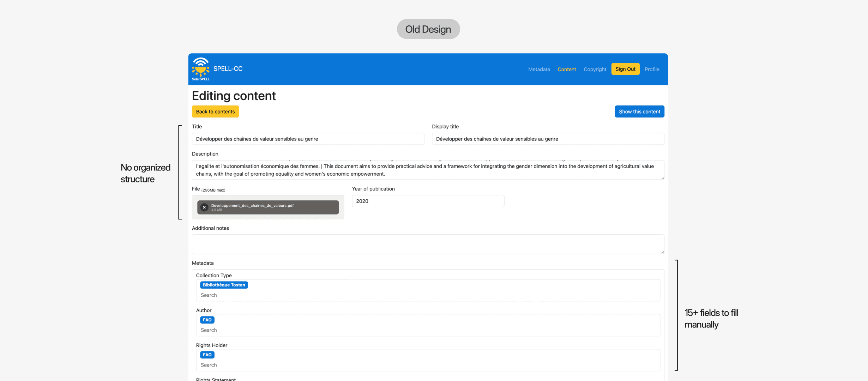This screenshot has width=868, height=381.
Task: Open the Metadata nav item
Action: coord(539,69)
